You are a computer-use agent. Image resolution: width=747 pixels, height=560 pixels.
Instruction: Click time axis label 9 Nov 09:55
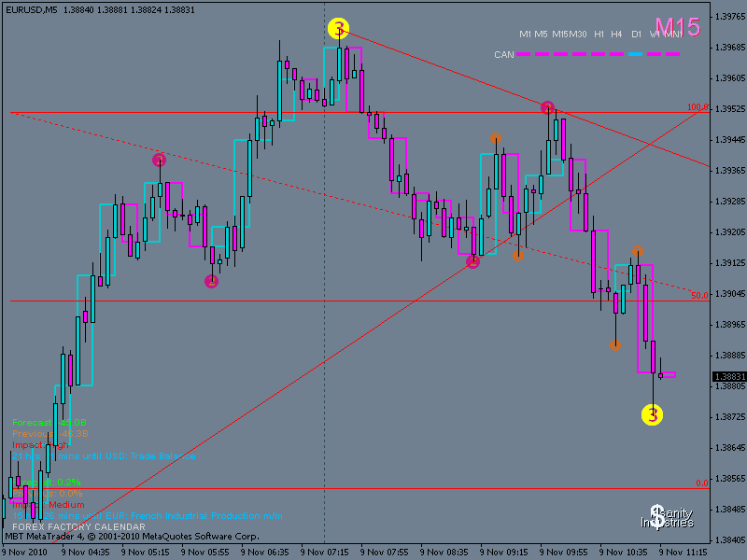[564, 553]
